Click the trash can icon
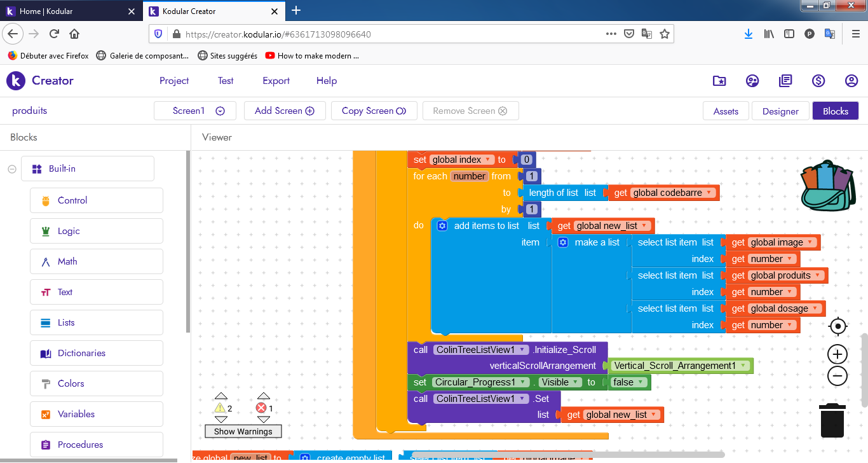868x463 pixels. (832, 420)
